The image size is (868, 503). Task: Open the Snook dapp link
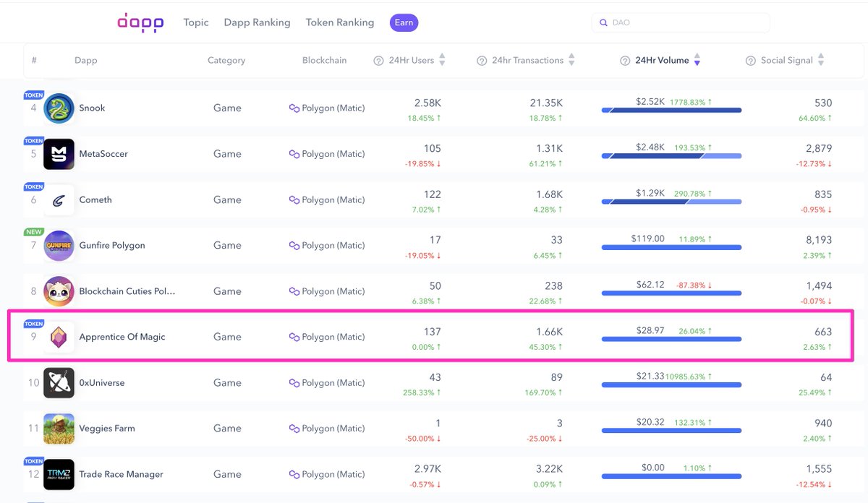92,108
